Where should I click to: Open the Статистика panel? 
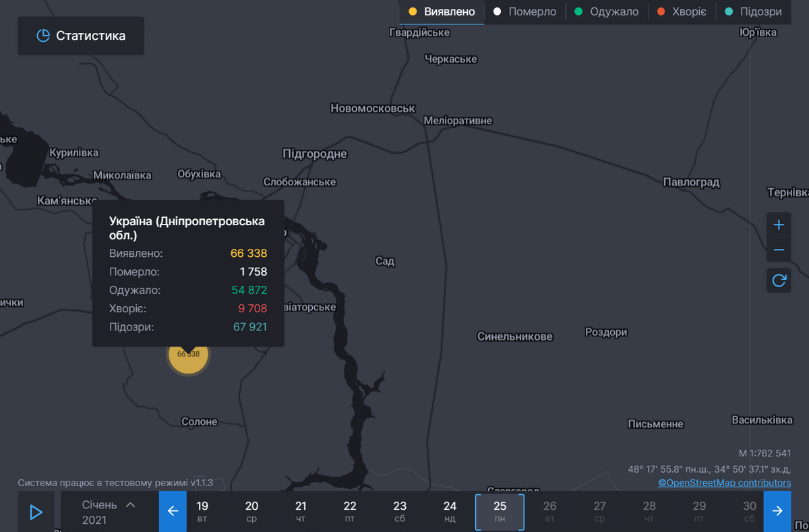(81, 36)
